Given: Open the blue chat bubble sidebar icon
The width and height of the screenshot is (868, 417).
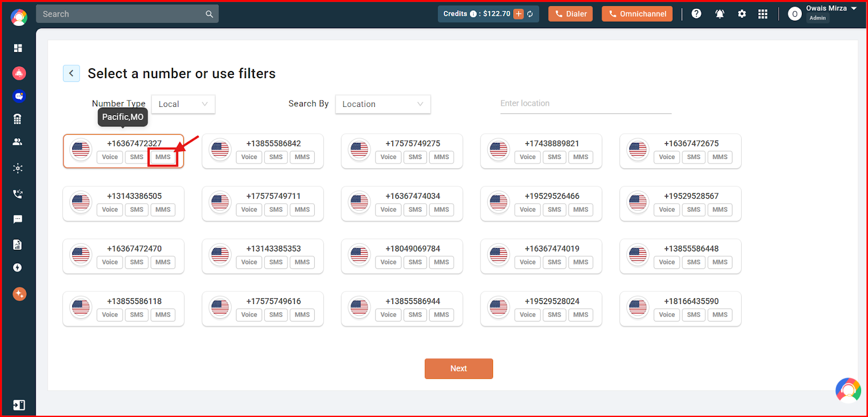Looking at the screenshot, I should click(19, 96).
